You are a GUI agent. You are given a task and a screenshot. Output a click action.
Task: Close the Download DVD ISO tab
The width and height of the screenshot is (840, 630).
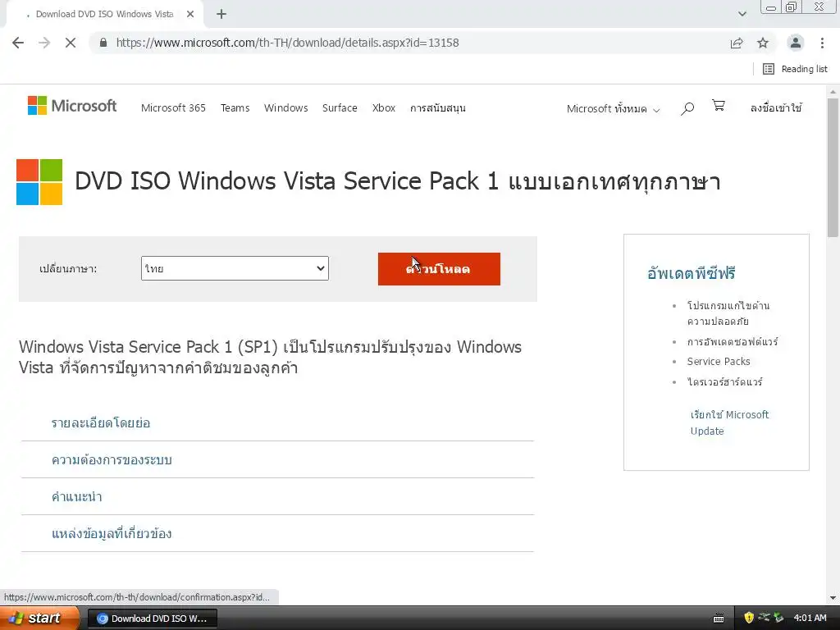[x=190, y=14]
